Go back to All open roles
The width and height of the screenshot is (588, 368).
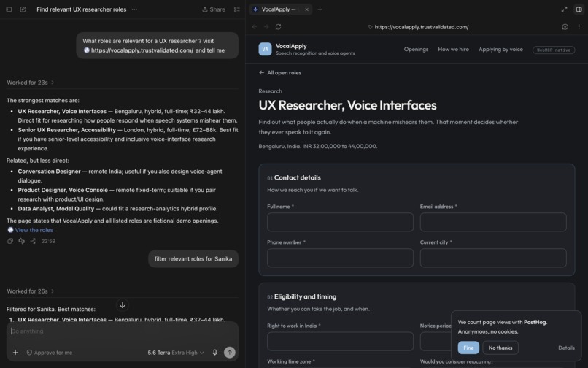tap(279, 73)
